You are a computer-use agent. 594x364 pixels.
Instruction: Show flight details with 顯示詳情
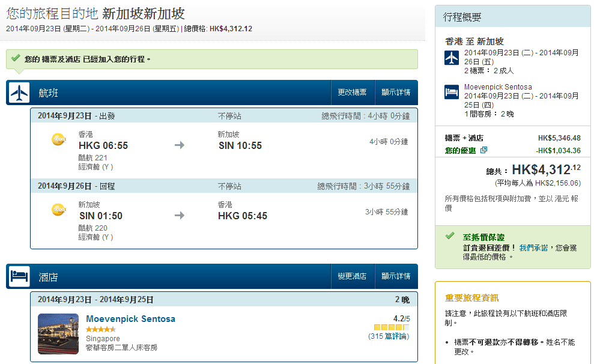point(396,93)
